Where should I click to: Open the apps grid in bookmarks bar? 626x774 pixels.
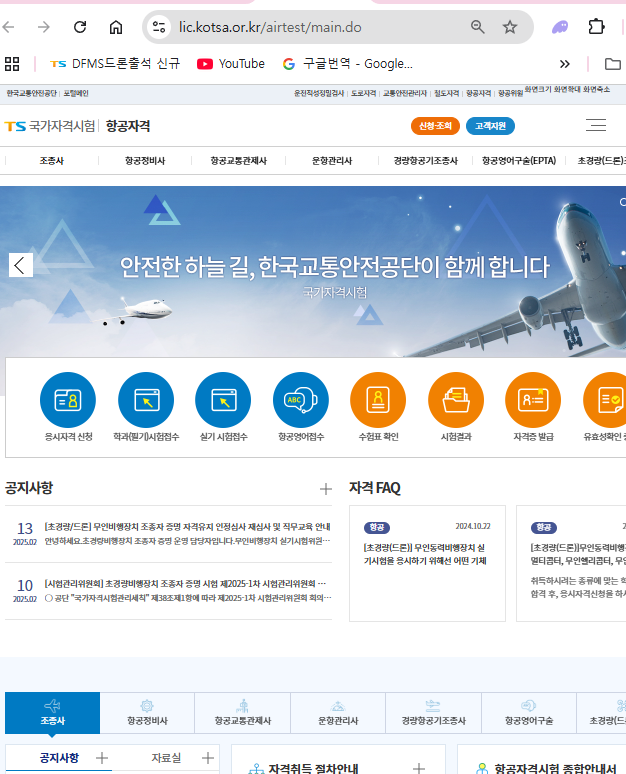click(x=12, y=64)
